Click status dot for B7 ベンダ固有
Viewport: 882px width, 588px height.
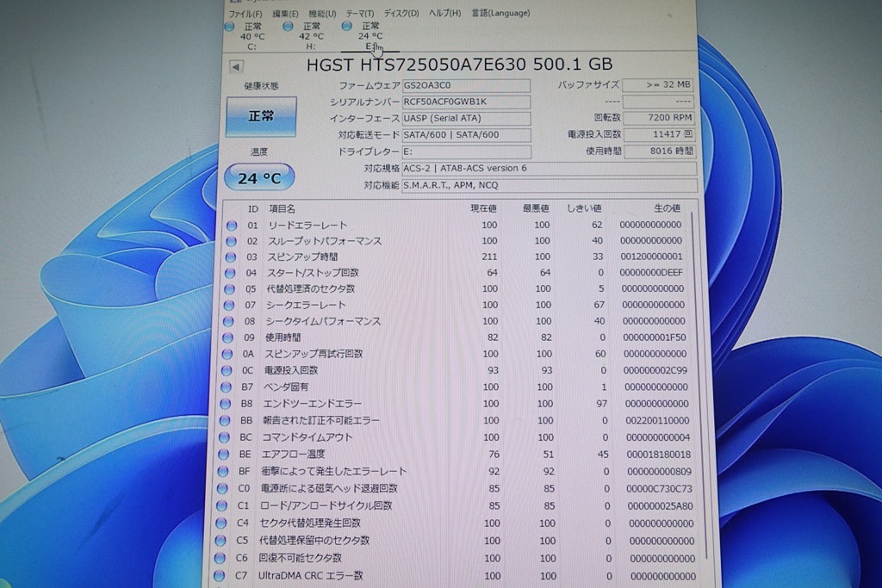(x=226, y=387)
